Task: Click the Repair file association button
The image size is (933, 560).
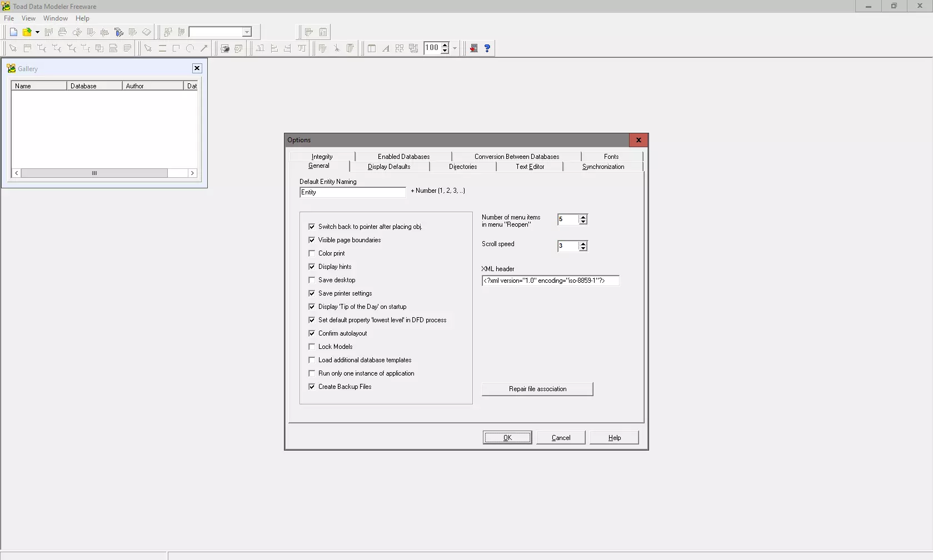Action: pyautogui.click(x=537, y=389)
